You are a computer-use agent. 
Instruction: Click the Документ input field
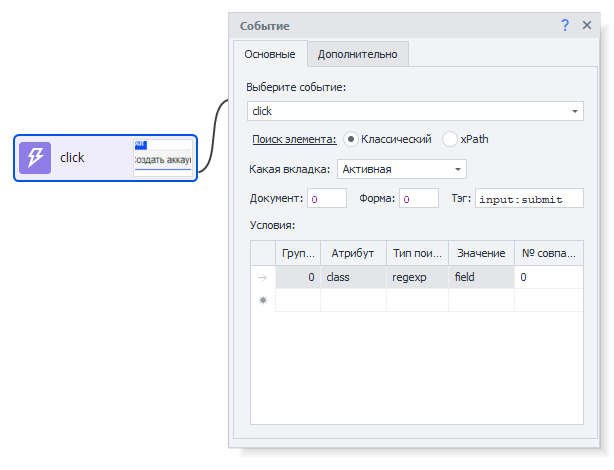point(327,199)
